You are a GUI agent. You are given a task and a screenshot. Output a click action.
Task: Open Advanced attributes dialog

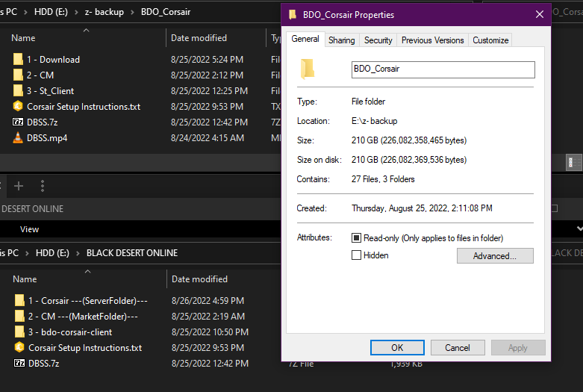495,256
